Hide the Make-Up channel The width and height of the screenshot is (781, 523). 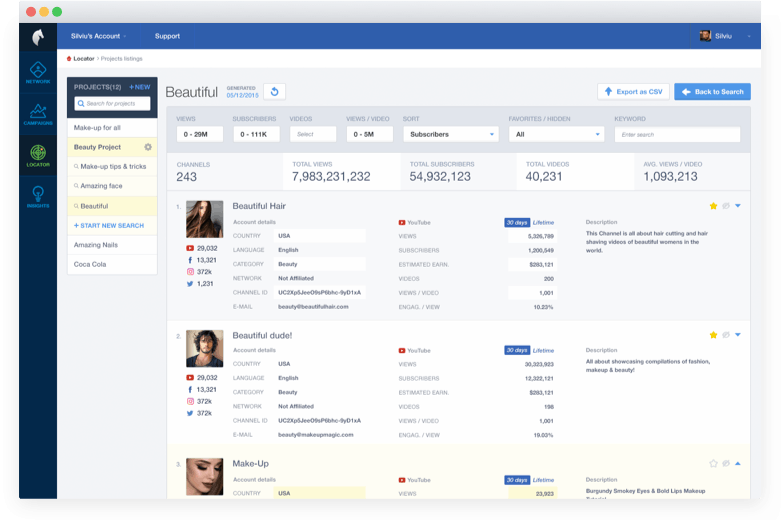coord(726,463)
